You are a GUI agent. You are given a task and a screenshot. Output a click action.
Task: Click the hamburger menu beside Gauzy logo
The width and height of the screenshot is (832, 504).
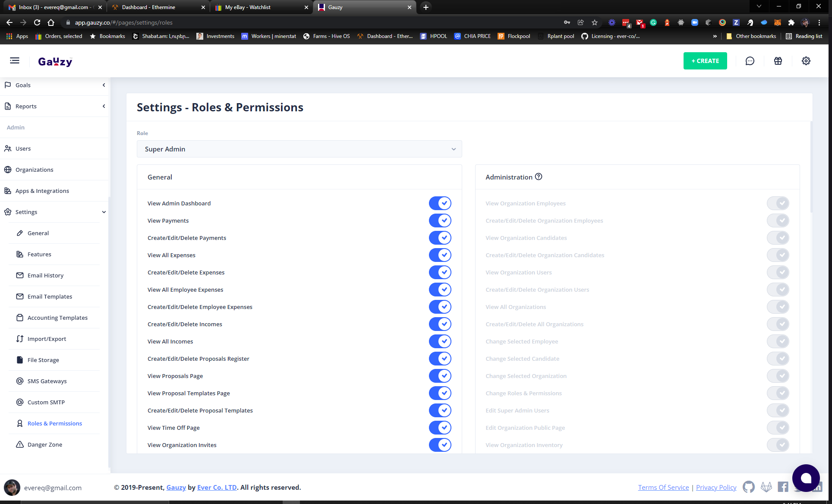(x=14, y=60)
